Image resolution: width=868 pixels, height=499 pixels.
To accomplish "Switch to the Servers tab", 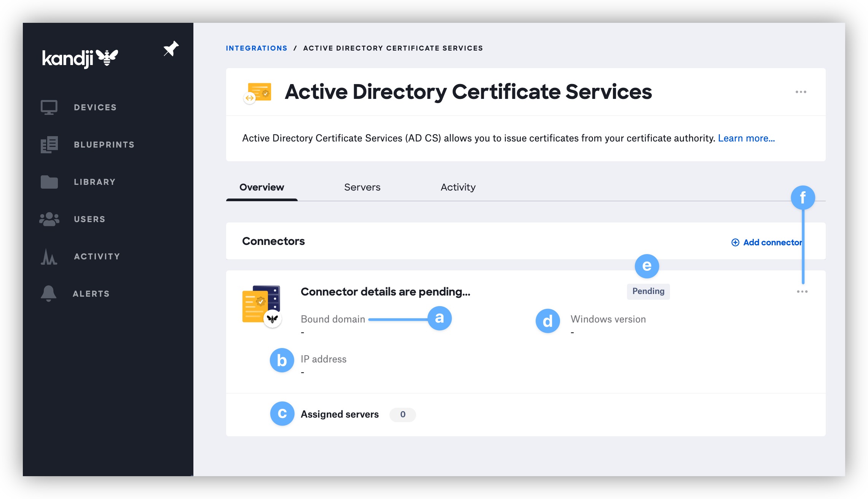I will pos(362,187).
